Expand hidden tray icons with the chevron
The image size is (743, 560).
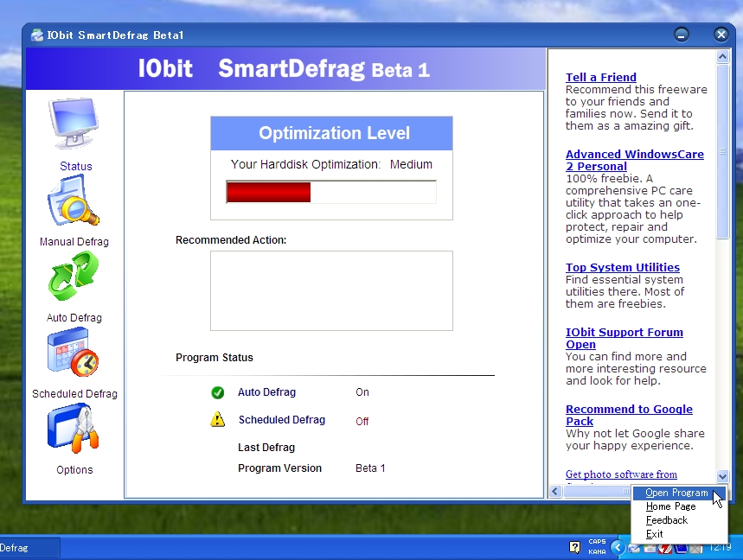(618, 548)
